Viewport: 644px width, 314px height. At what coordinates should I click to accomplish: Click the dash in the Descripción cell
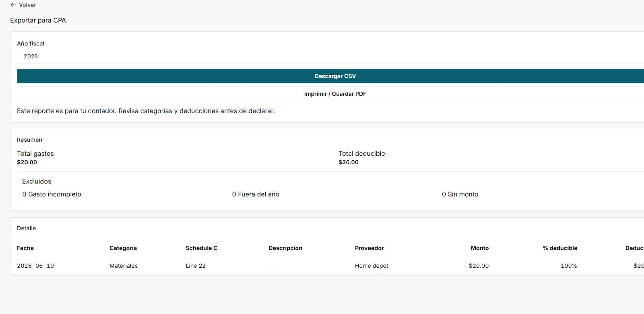point(271,266)
